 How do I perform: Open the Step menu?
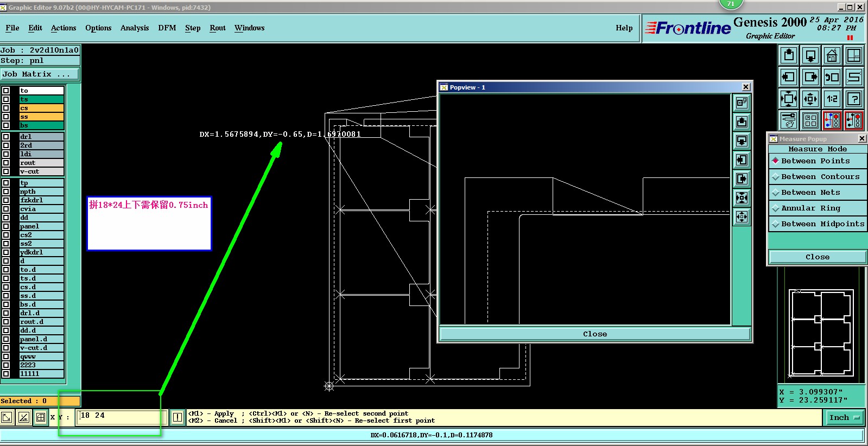click(x=193, y=28)
